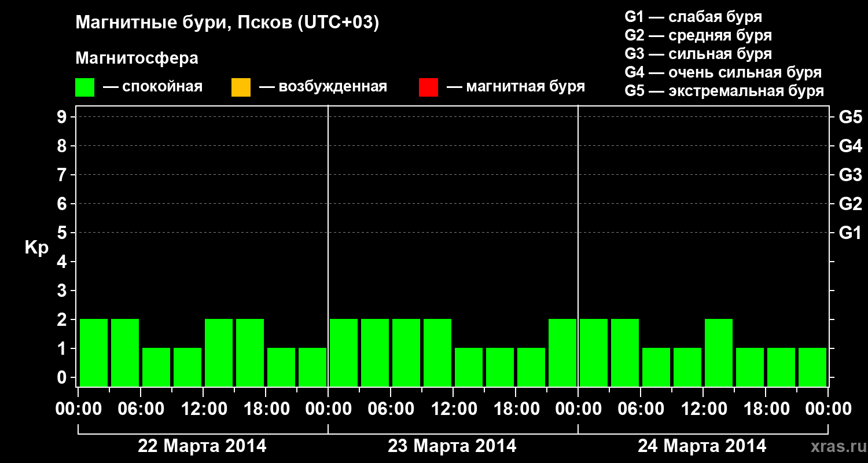Click the 'Магнитосфера' heading
This screenshot has width=868, height=463.
(x=137, y=58)
